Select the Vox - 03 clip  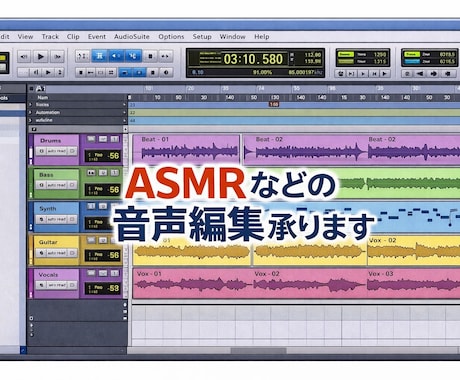pyautogui.click(x=413, y=283)
